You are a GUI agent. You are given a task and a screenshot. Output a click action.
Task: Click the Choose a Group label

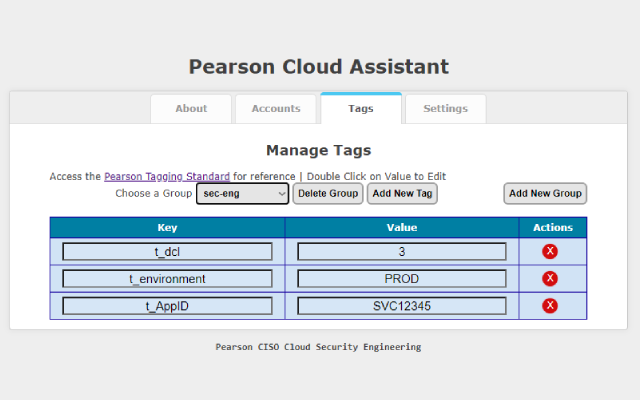tap(153, 193)
